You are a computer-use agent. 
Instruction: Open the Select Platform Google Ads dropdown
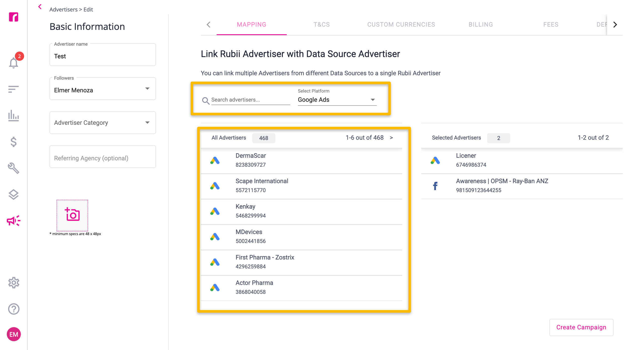pos(337,100)
